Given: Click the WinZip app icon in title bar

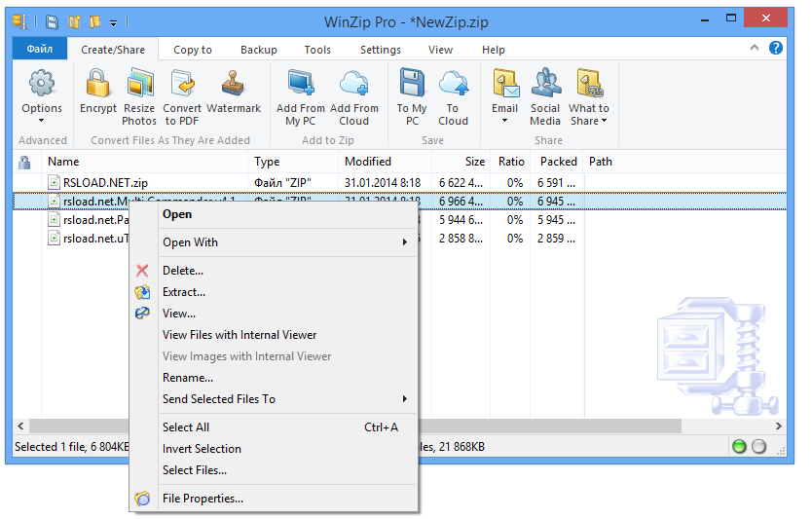Looking at the screenshot, I should tap(20, 21).
